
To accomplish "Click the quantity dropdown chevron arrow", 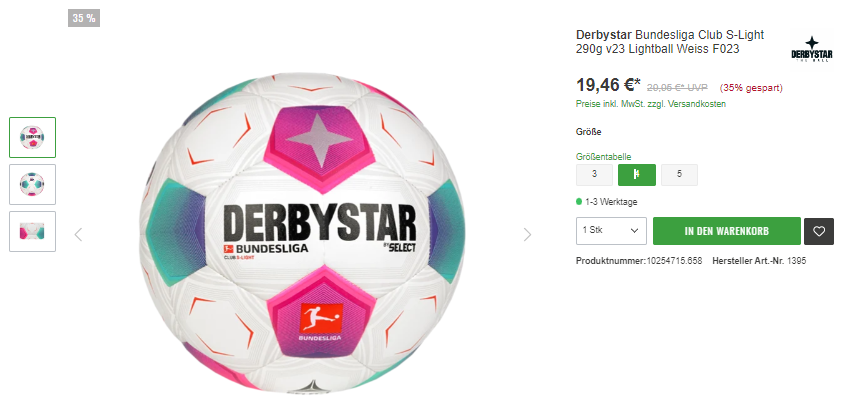I will click(x=635, y=231).
